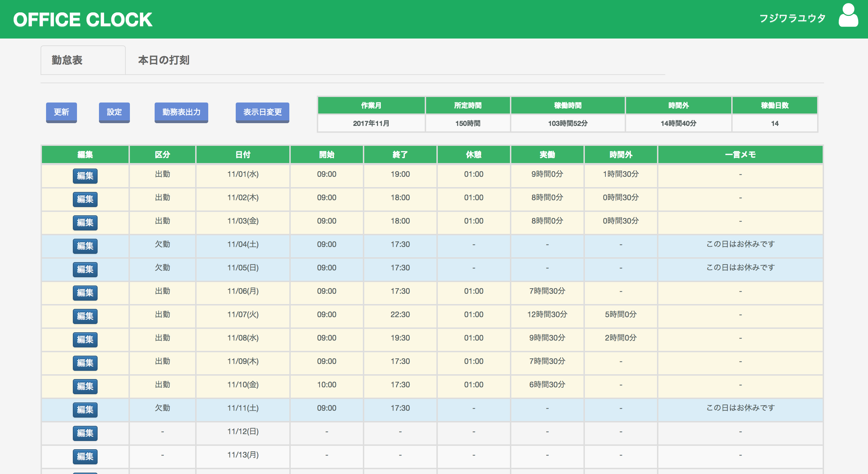Edit the 11/07(火) overtime record
This screenshot has height=474, width=868.
coord(85,316)
